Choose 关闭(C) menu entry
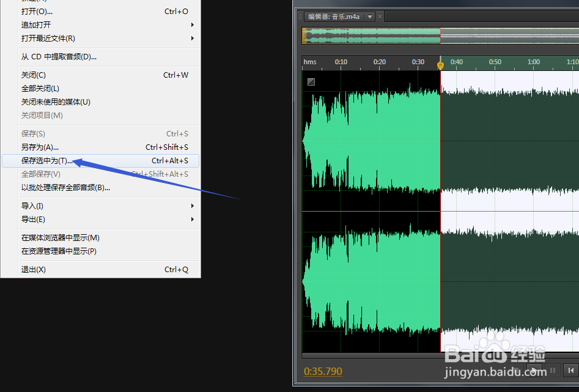579x392 pixels. tap(101, 75)
